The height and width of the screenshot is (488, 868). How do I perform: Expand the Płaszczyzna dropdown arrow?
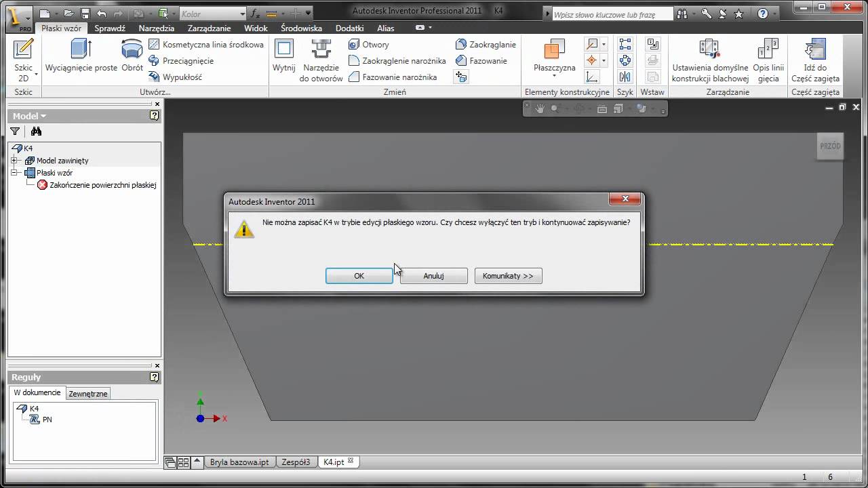555,75
